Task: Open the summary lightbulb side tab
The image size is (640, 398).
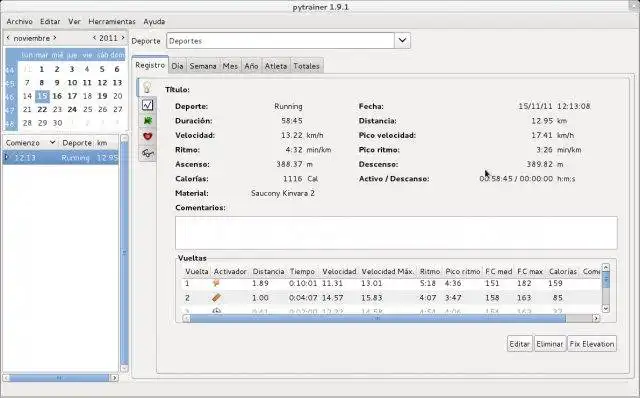Action: (x=147, y=87)
